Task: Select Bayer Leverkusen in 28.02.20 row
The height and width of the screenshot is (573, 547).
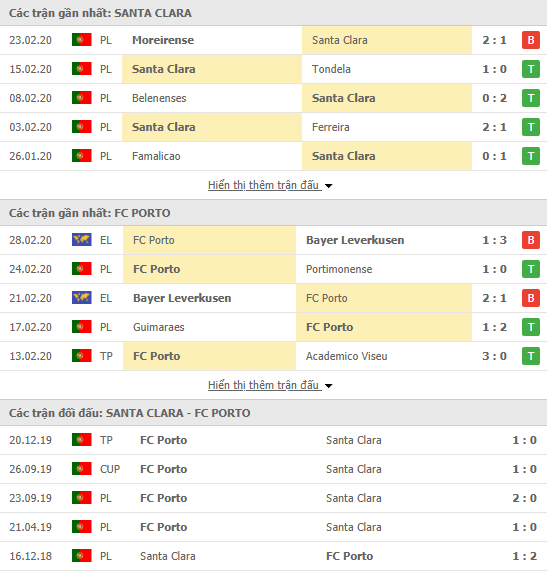Action: 355,240
